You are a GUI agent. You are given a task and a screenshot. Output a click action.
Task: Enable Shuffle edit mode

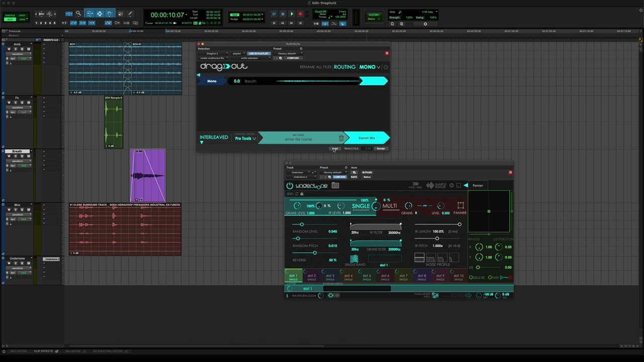point(10,15)
